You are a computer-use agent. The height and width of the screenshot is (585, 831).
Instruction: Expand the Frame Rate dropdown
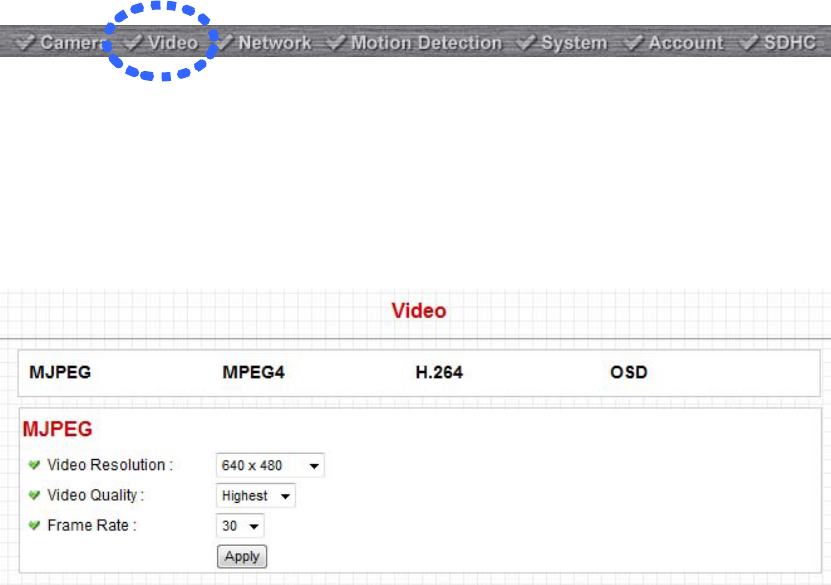pyautogui.click(x=240, y=526)
